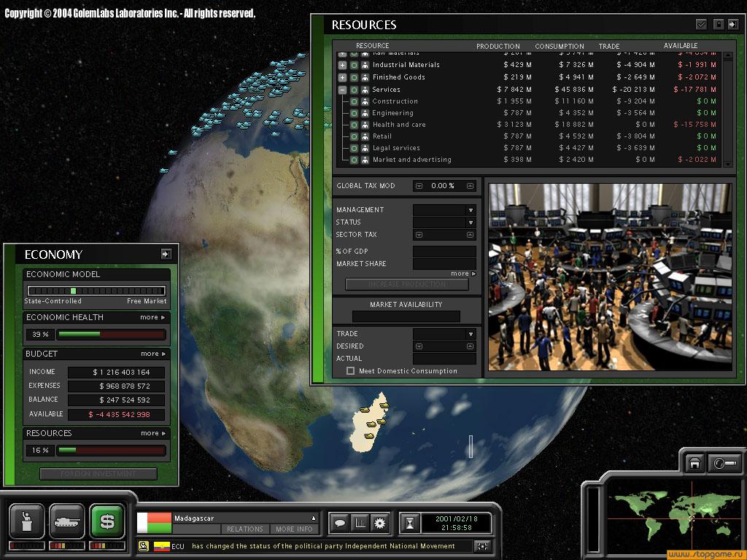This screenshot has height=560, width=747.
Task: Click 'more' next to Economic Health
Action: point(152,317)
